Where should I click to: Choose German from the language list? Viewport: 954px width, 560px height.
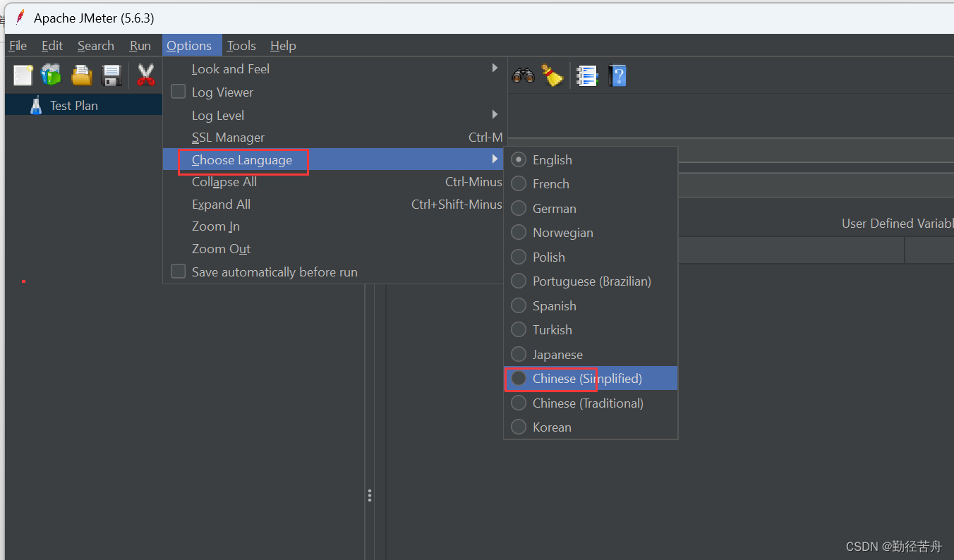(591, 208)
